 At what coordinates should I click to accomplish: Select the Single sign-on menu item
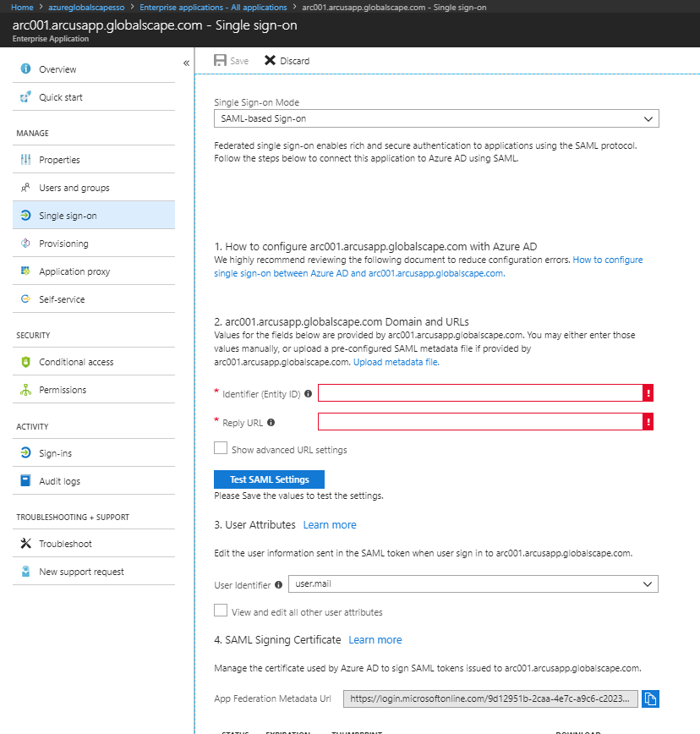click(94, 216)
